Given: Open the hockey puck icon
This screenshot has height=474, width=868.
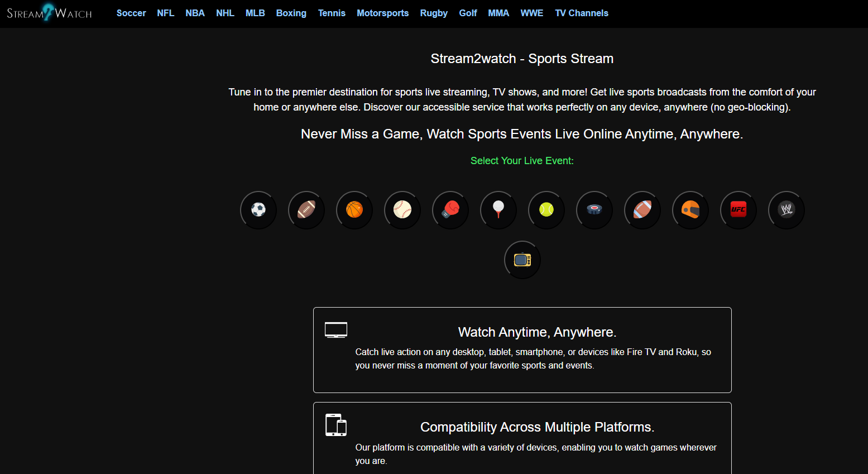Looking at the screenshot, I should pos(594,210).
